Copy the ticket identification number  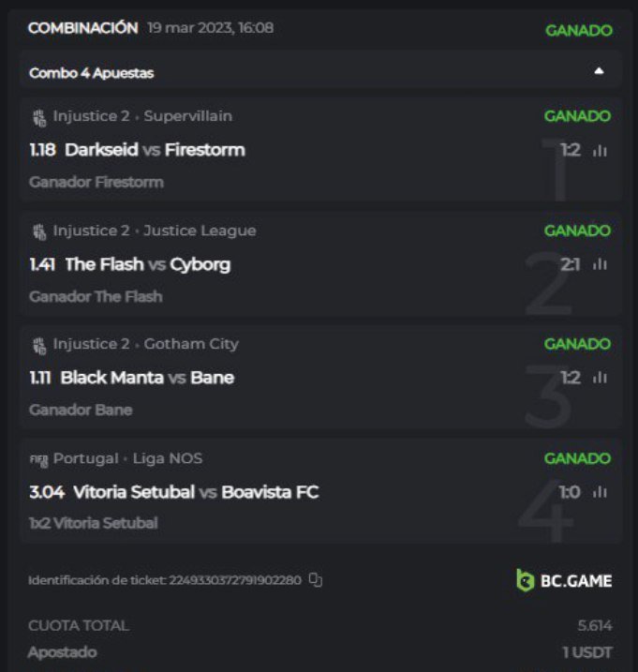[316, 580]
